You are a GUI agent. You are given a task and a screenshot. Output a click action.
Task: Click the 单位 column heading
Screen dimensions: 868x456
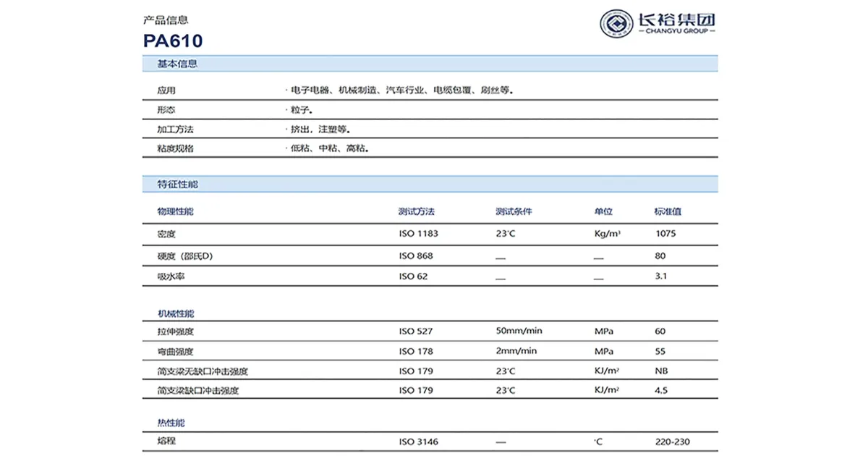[603, 212]
